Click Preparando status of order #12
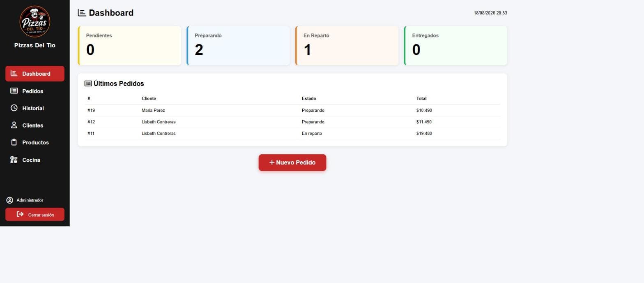This screenshot has width=644, height=283. point(313,122)
